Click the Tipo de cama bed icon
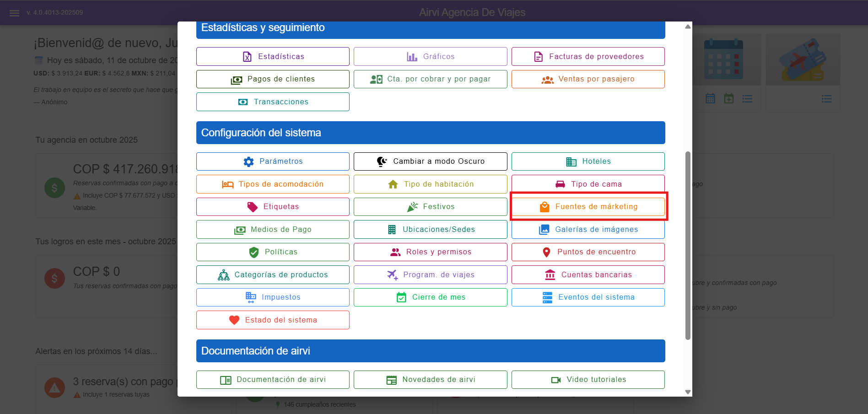 pos(560,184)
